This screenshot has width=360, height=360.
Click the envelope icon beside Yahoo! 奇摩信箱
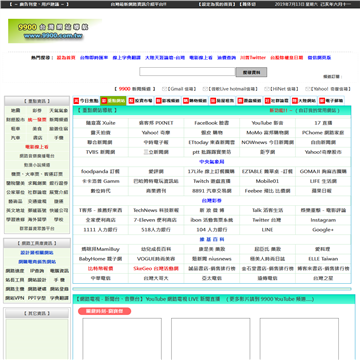tap(307, 89)
